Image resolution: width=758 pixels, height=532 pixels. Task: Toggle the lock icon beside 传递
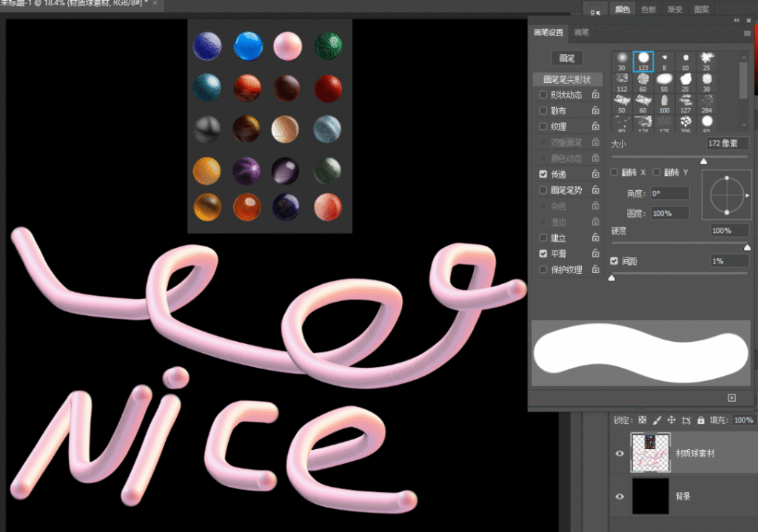(x=596, y=174)
